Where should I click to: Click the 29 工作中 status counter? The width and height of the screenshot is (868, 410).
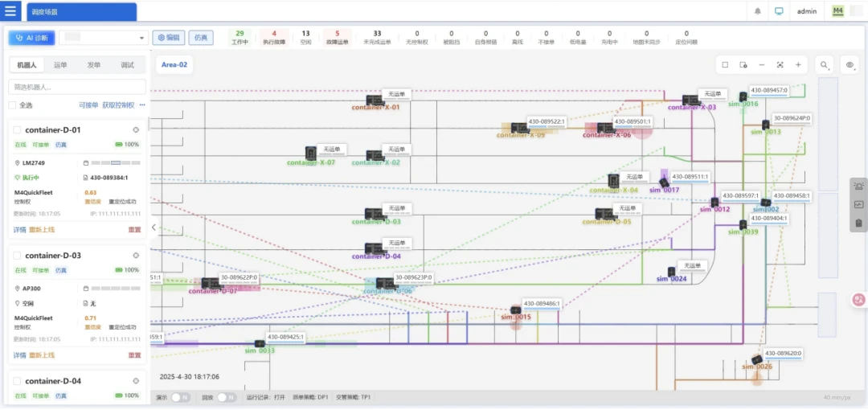240,37
